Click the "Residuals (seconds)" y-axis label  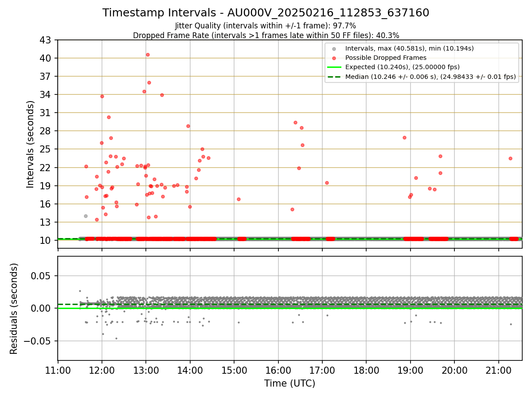coord(14,309)
